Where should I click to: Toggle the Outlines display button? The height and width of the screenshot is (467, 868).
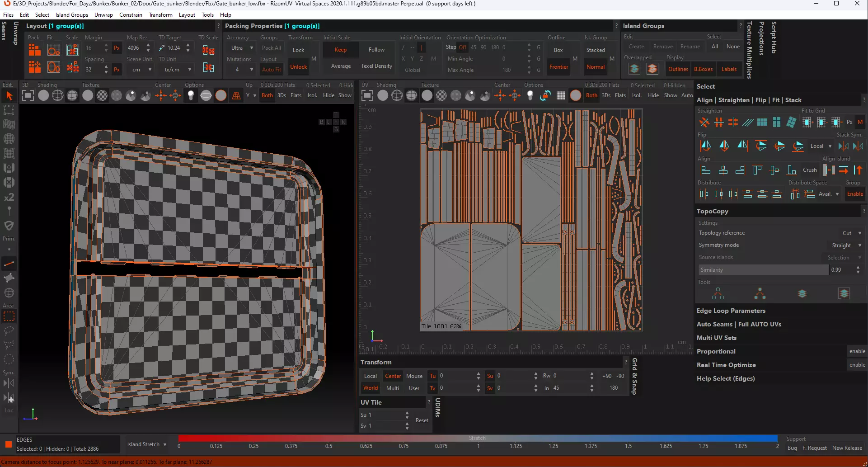coord(678,69)
